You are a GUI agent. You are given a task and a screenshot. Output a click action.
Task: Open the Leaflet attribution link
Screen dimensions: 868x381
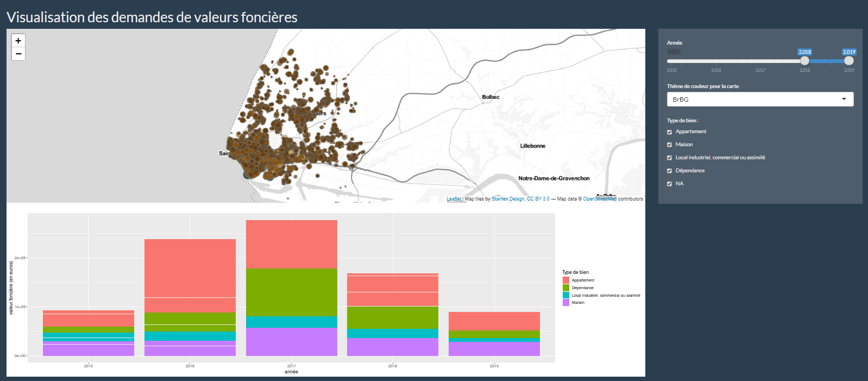(x=454, y=199)
